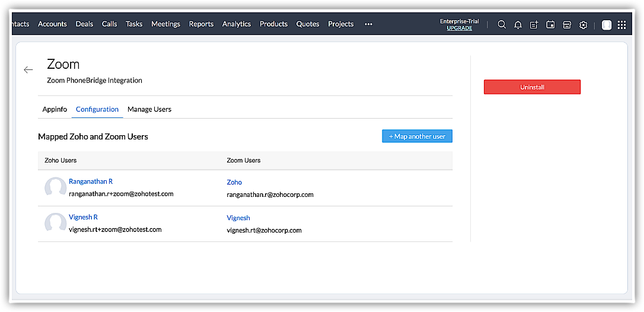The height and width of the screenshot is (312, 644).
Task: Open the Reports module
Action: click(201, 24)
